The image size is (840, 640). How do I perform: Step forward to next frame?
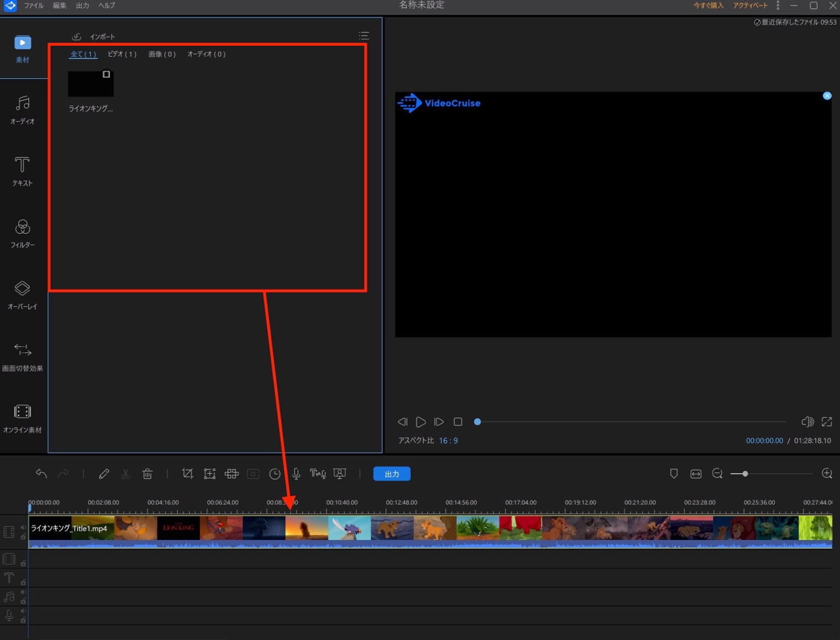point(439,422)
